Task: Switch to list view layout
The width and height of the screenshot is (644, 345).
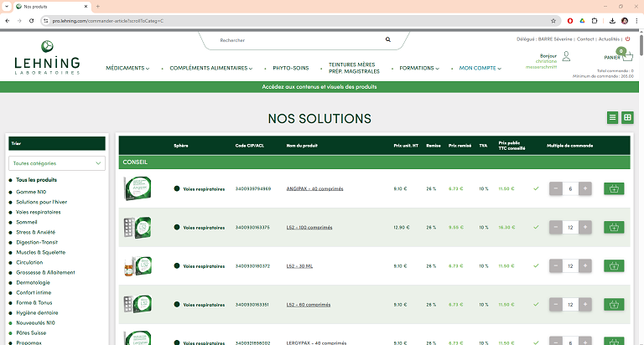Action: 613,118
